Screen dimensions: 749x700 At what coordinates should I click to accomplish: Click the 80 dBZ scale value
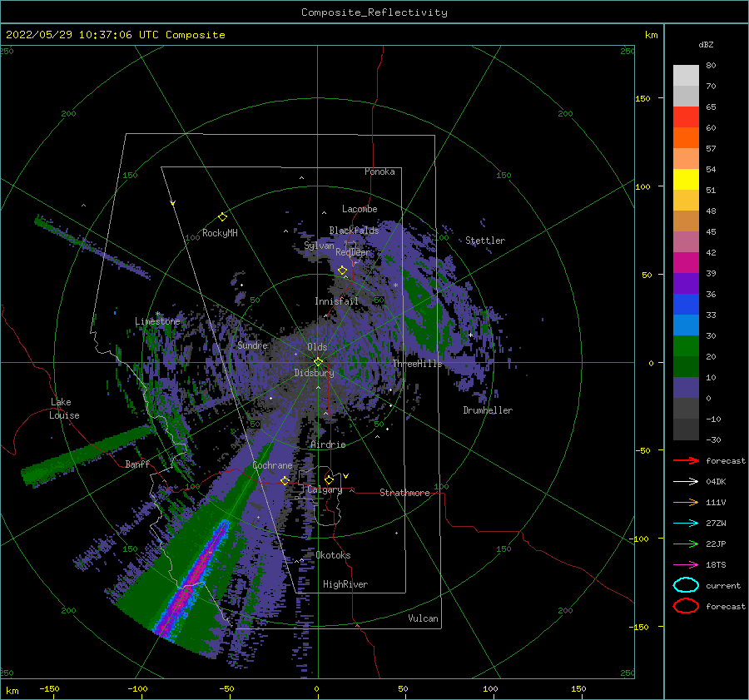(x=711, y=66)
